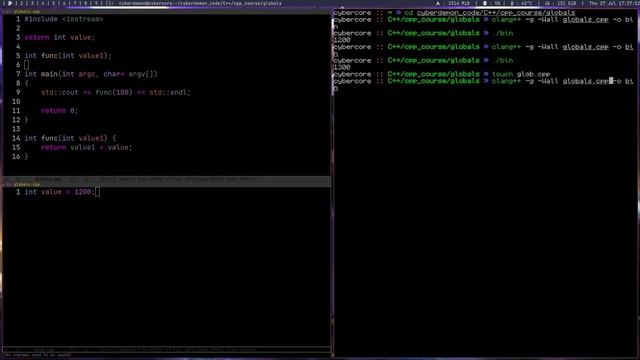Click the tiling layout symbol in top bar
Image resolution: width=640 pixels, height=360 pixels.
click(109, 3)
